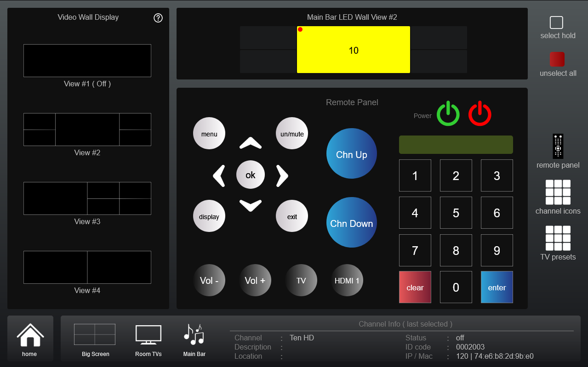The image size is (588, 367).
Task: Click the "Ten HD" channel name text
Action: coord(302,338)
